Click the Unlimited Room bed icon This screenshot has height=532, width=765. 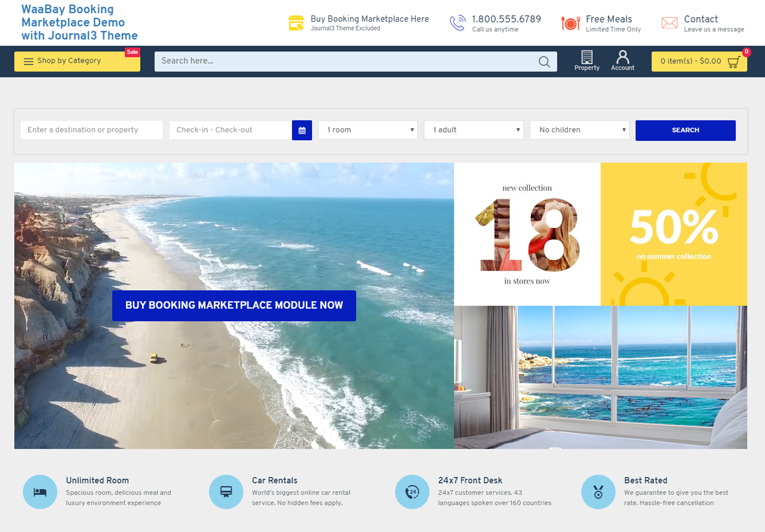40,492
